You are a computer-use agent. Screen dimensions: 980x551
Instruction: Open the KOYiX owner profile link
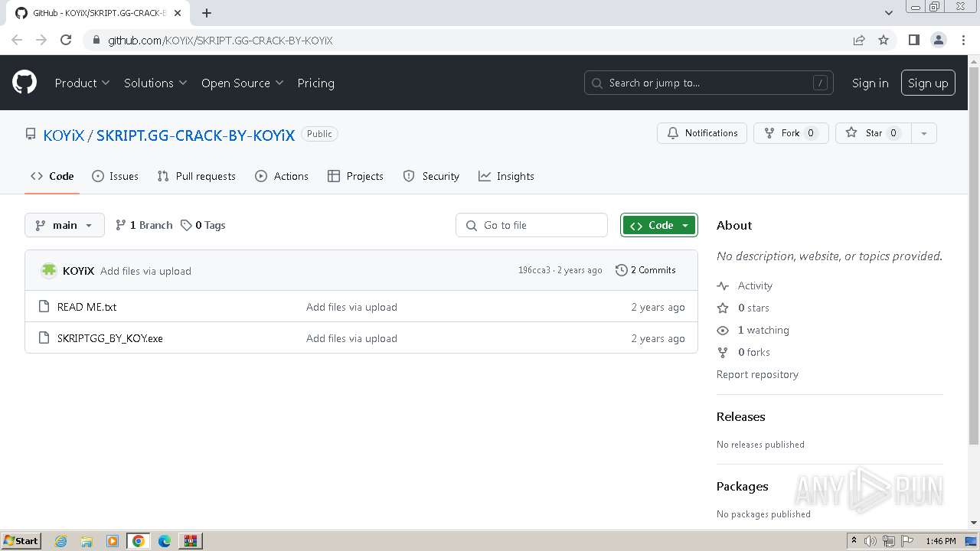point(64,135)
